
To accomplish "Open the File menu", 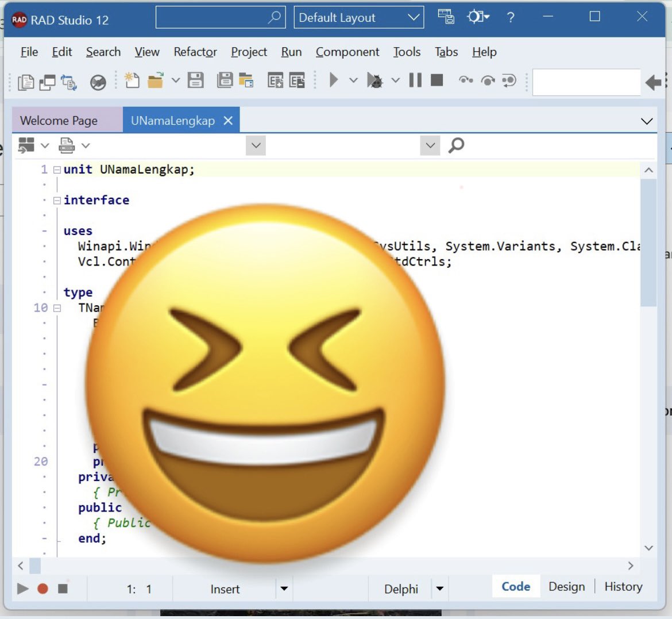I will pyautogui.click(x=29, y=52).
